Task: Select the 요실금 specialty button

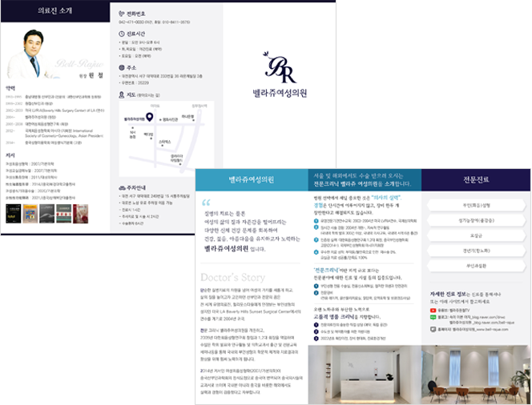Action: coord(477,235)
